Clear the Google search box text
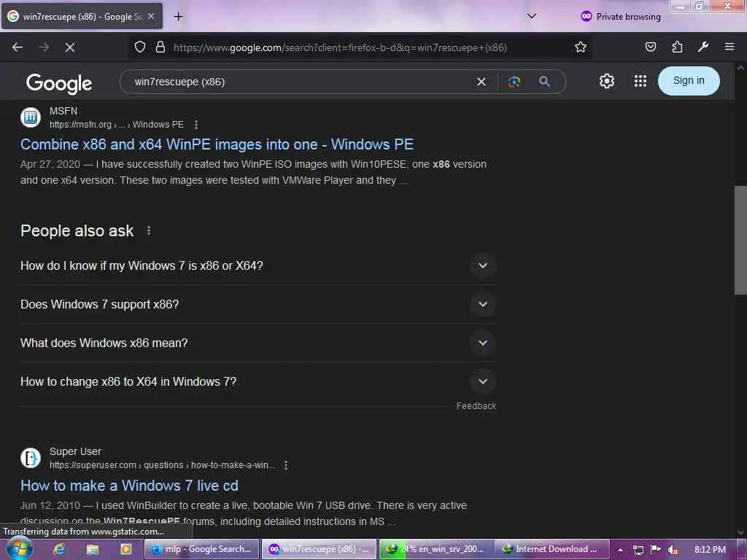Screen dimensions: 747x560 [481, 82]
